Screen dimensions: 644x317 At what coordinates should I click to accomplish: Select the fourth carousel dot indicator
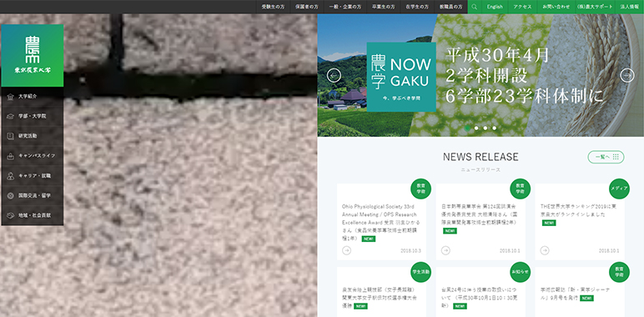point(495,128)
